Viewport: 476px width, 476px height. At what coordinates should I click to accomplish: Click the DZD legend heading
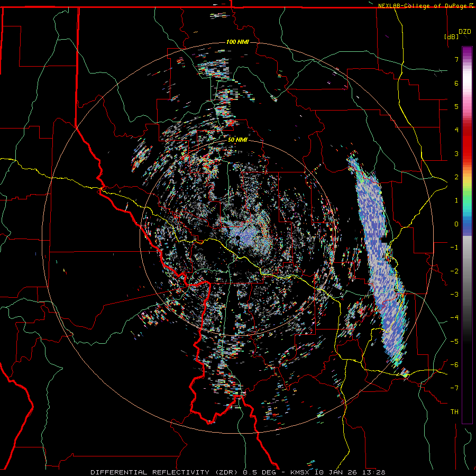[465, 32]
